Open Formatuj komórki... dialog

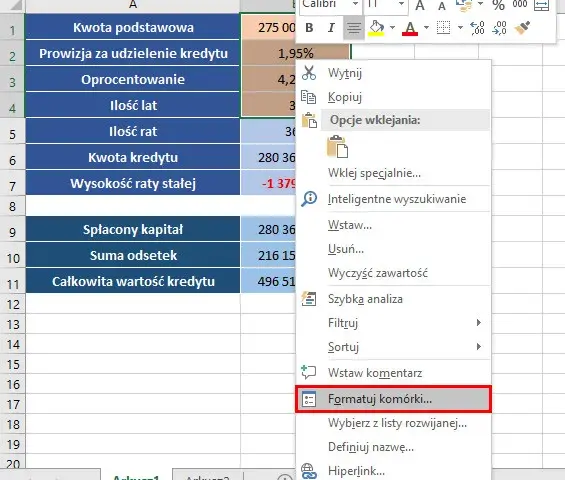coord(393,399)
